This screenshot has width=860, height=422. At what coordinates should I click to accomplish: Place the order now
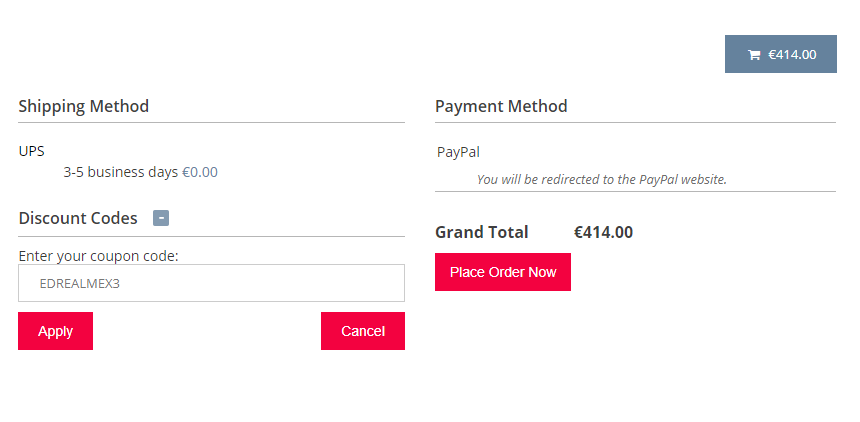pos(502,272)
